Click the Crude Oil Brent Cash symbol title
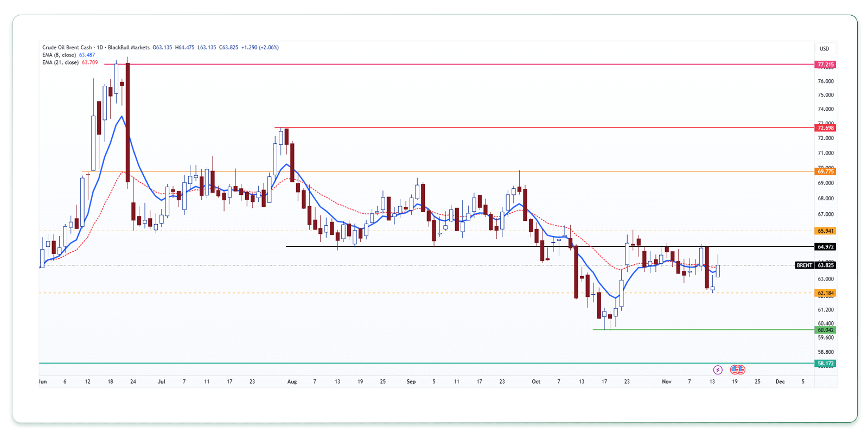The image size is (868, 439). [67, 48]
